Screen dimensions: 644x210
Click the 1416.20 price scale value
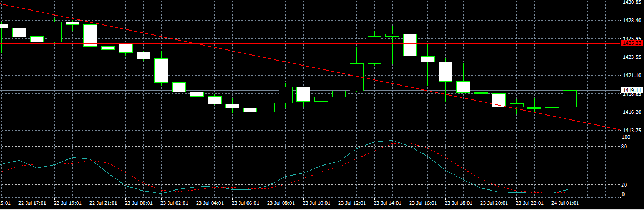632,112
